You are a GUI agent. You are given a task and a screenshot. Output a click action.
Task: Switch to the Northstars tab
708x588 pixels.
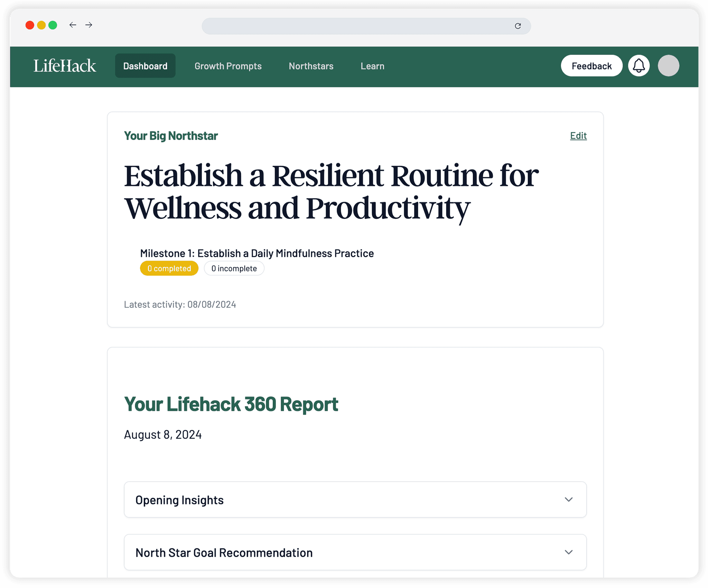[x=311, y=66]
